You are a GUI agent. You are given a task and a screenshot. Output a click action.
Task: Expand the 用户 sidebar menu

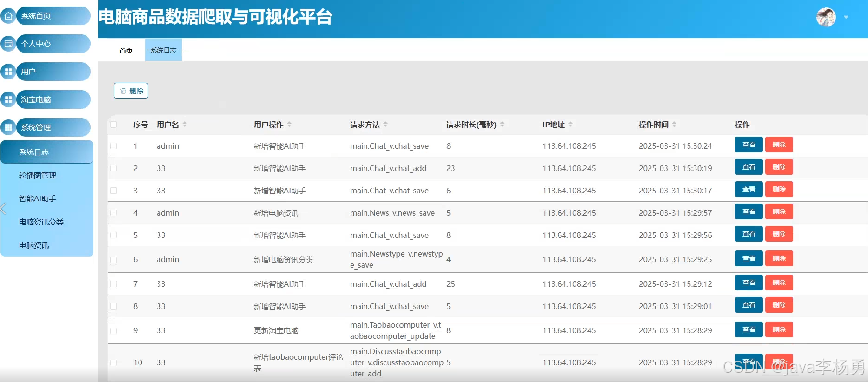[x=53, y=72]
